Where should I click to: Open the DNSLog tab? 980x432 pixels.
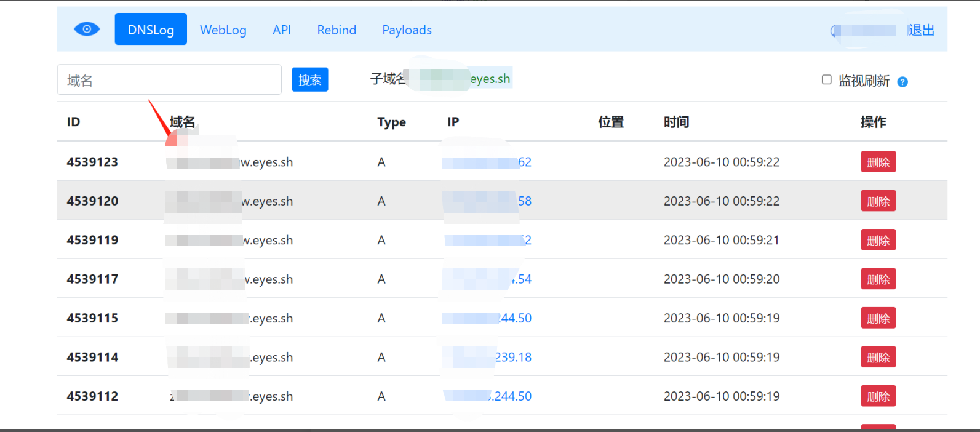tap(151, 30)
